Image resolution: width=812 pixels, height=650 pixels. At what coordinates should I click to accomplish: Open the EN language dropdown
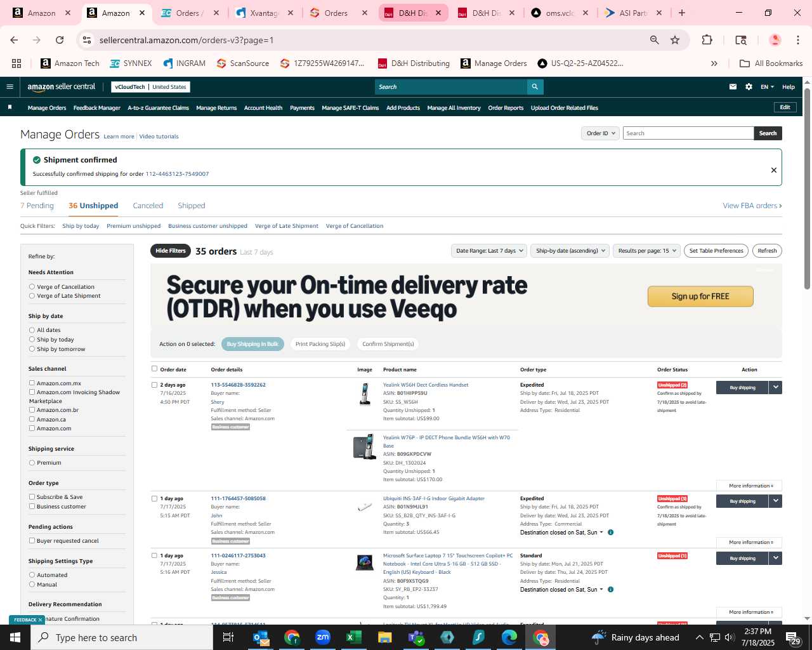click(767, 87)
